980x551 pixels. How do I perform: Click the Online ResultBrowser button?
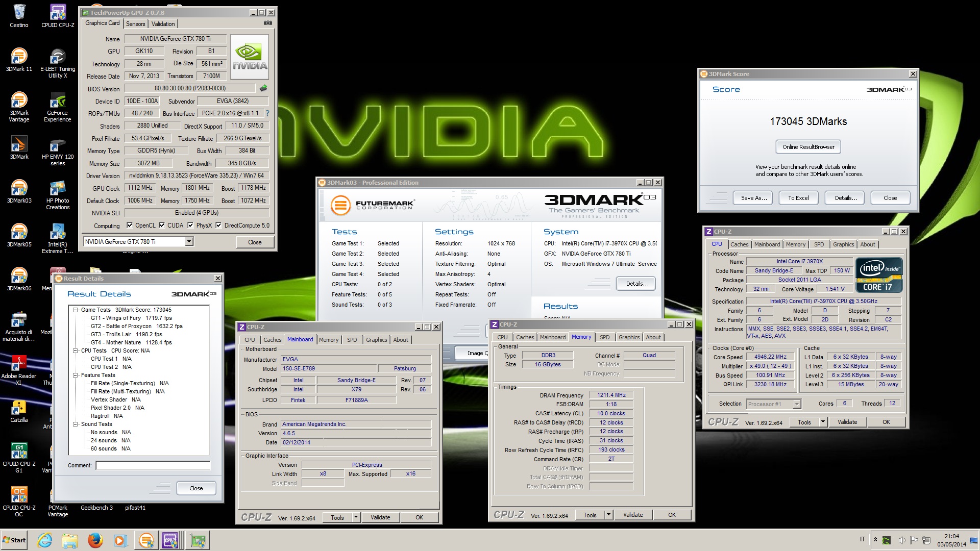pos(808,147)
